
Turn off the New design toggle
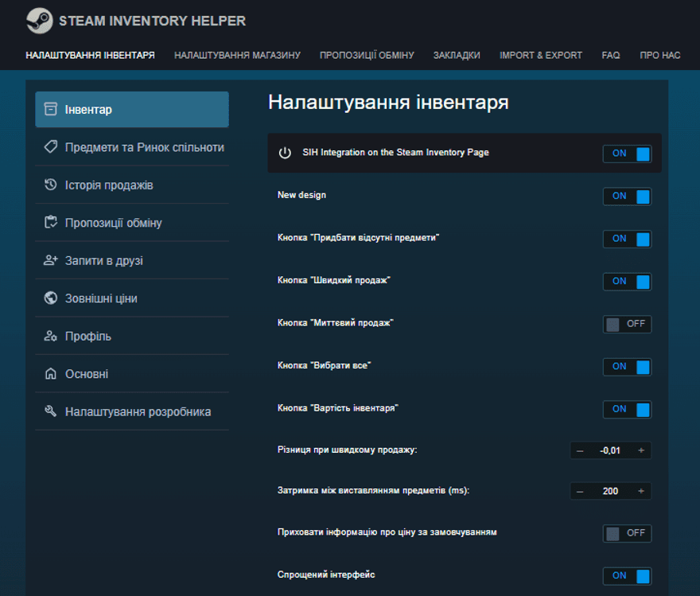pos(627,196)
